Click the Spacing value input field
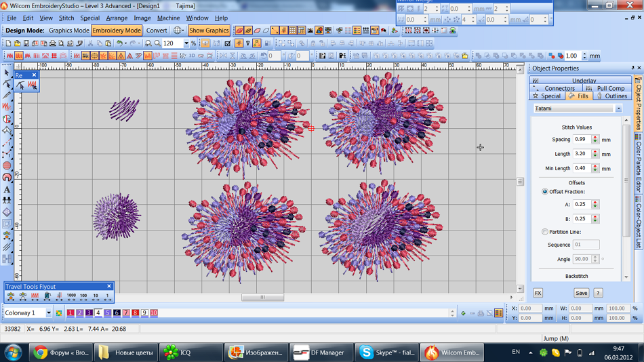The width and height of the screenshot is (644, 362). tap(581, 140)
